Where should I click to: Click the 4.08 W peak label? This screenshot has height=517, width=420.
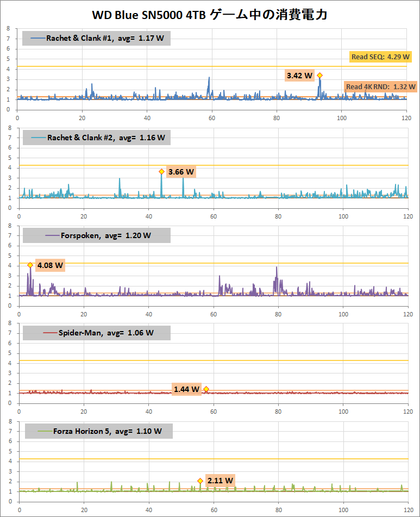tap(50, 265)
